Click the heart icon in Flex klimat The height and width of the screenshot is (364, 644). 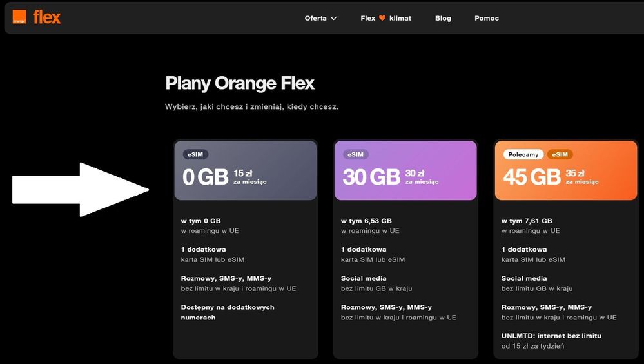point(382,18)
